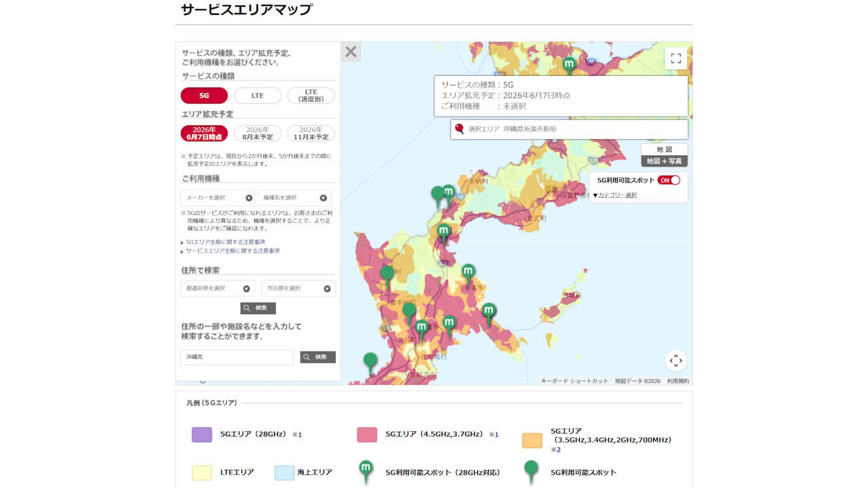Click the m-marked pin on the east coast peninsula
The image size is (868, 488).
coord(489,312)
